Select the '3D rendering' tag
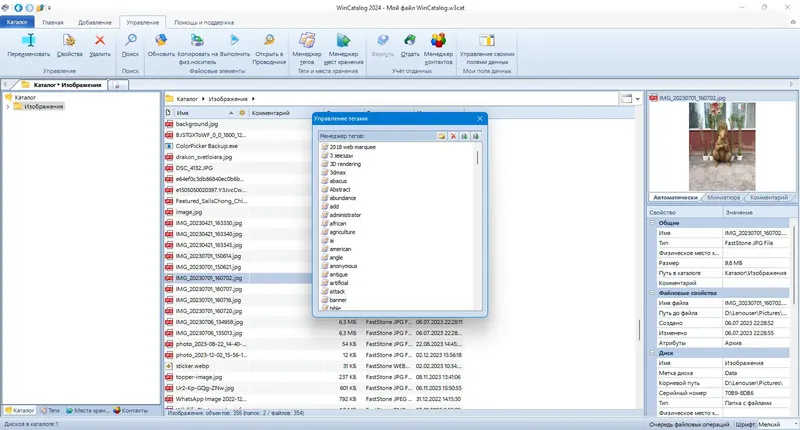 345,164
